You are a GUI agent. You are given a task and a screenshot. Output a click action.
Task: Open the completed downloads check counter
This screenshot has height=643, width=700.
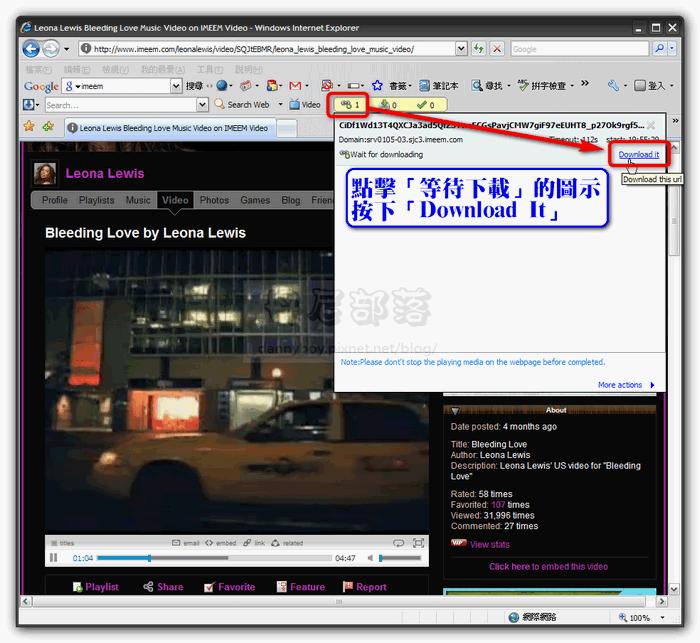[425, 105]
